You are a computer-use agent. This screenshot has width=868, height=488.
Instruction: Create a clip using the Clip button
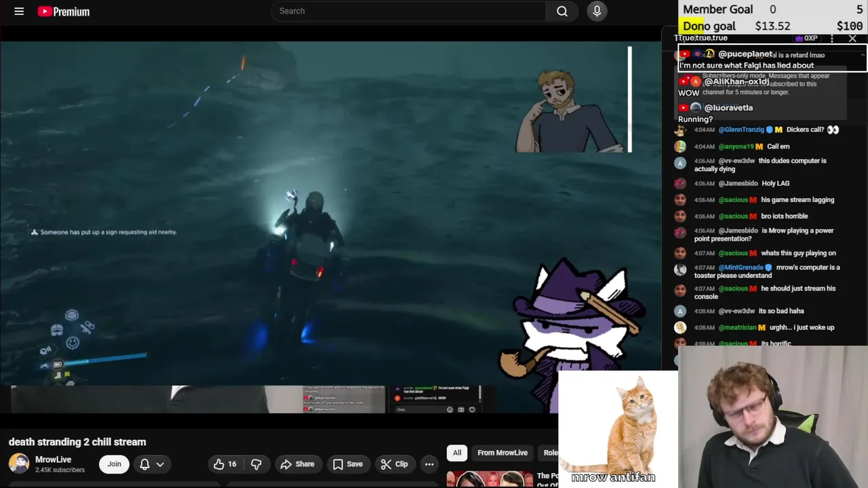click(395, 464)
